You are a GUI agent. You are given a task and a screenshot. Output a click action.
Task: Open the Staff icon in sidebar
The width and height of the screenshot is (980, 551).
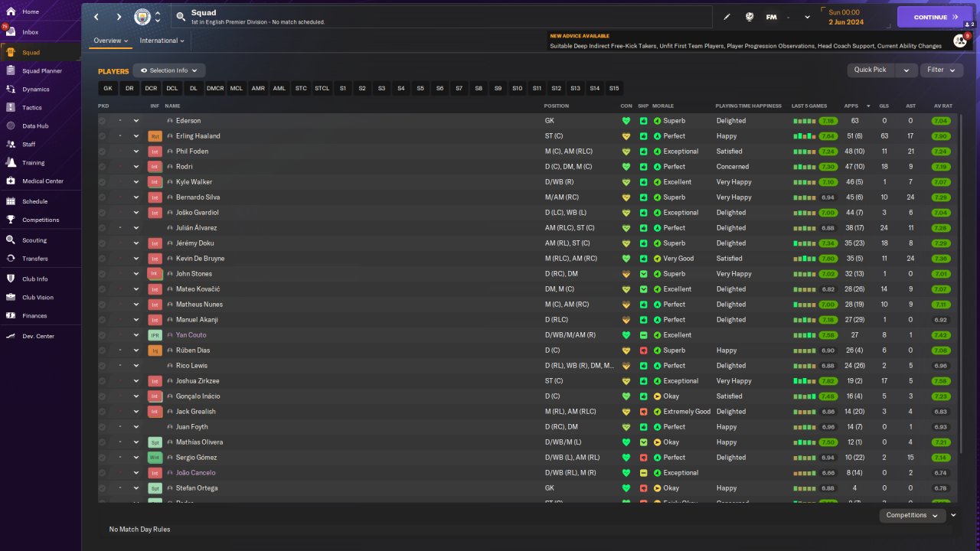click(x=11, y=144)
